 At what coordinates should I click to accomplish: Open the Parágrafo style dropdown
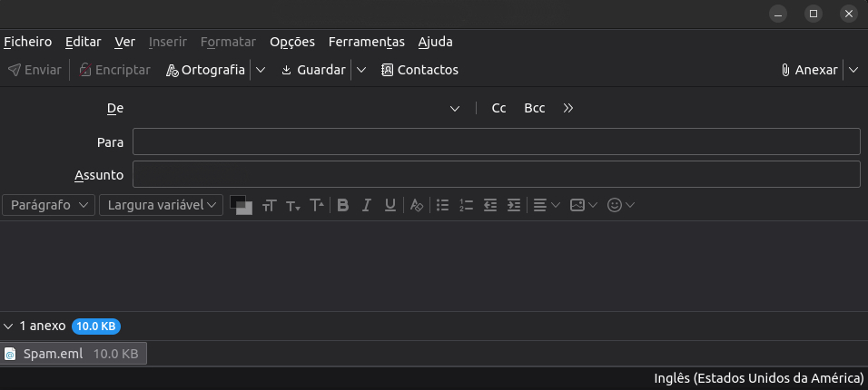coord(49,205)
